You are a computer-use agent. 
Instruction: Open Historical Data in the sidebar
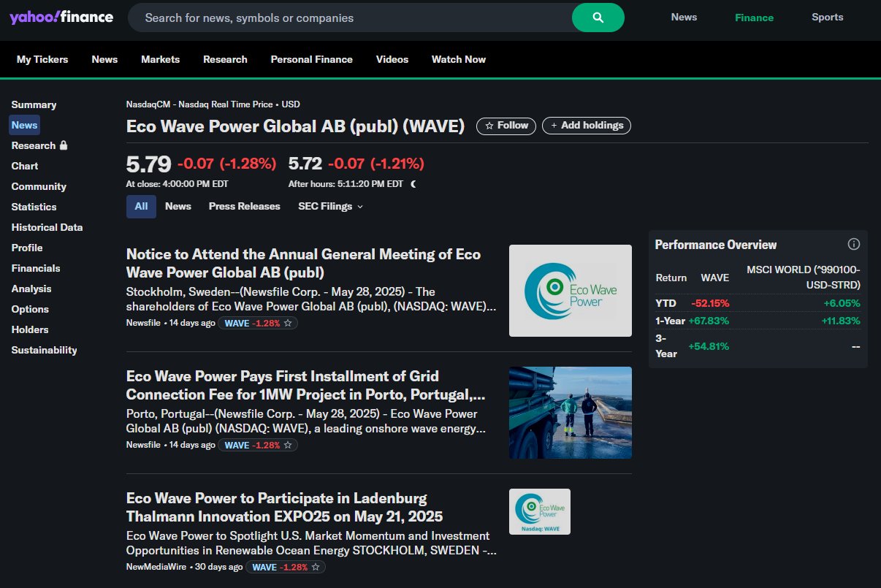47,227
